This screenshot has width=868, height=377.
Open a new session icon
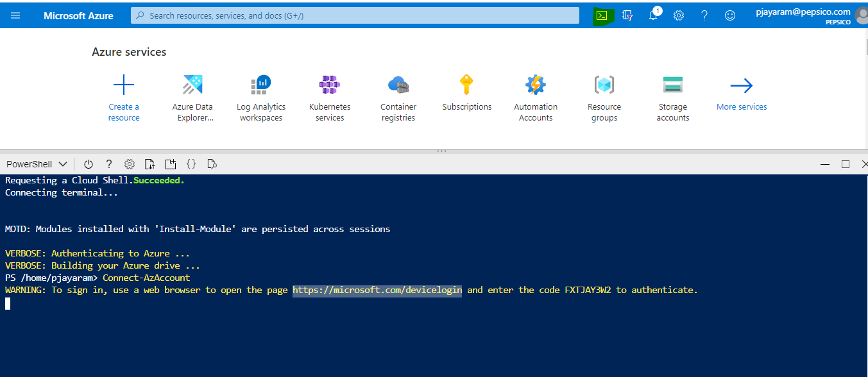tap(170, 164)
